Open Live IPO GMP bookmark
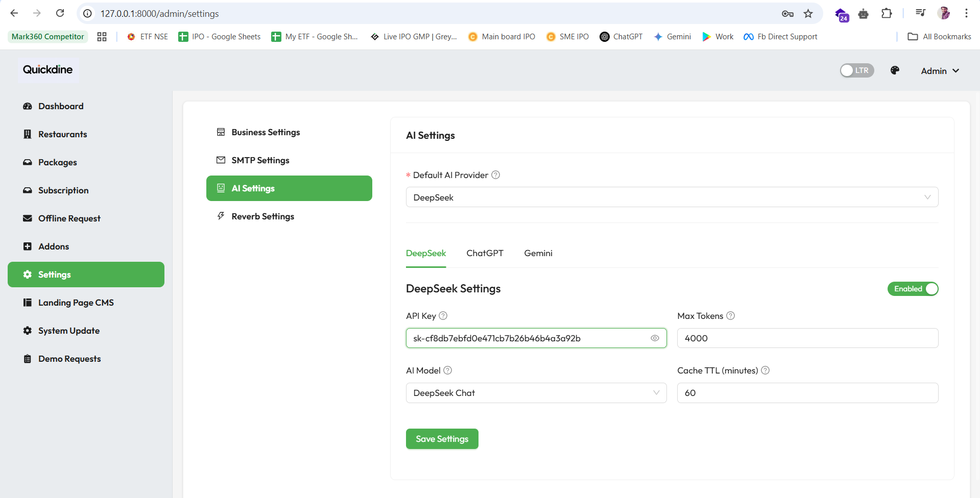 (x=414, y=37)
